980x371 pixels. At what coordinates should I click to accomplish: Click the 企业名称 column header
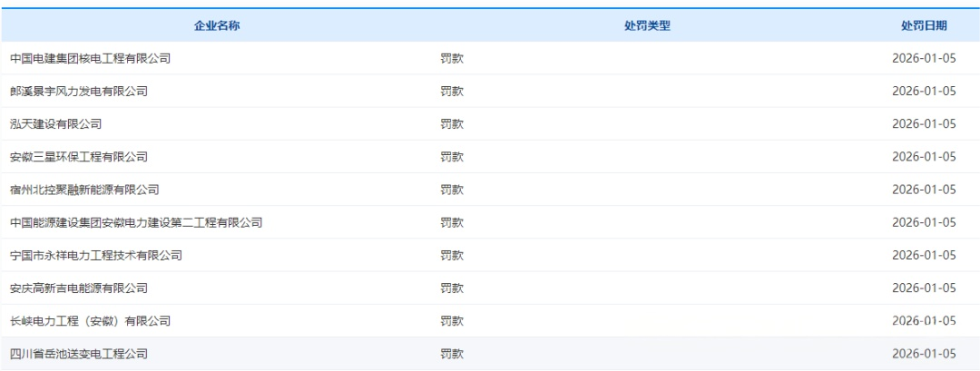point(217,25)
